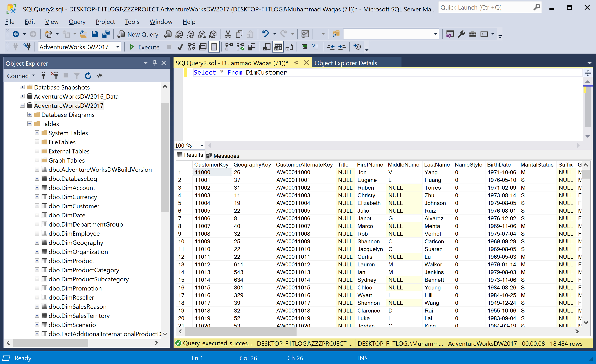Image resolution: width=596 pixels, height=364 pixels.
Task: Click the New Query button
Action: click(138, 34)
